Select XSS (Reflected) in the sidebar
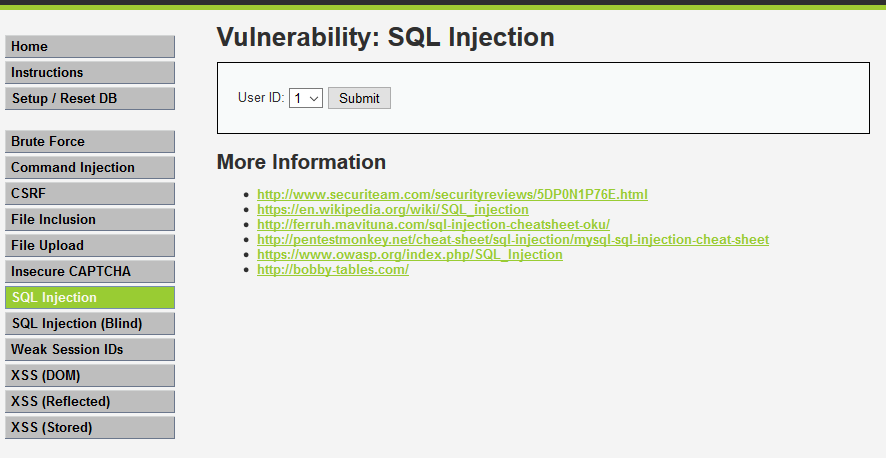Image resolution: width=886 pixels, height=458 pixels. pyautogui.click(x=89, y=402)
